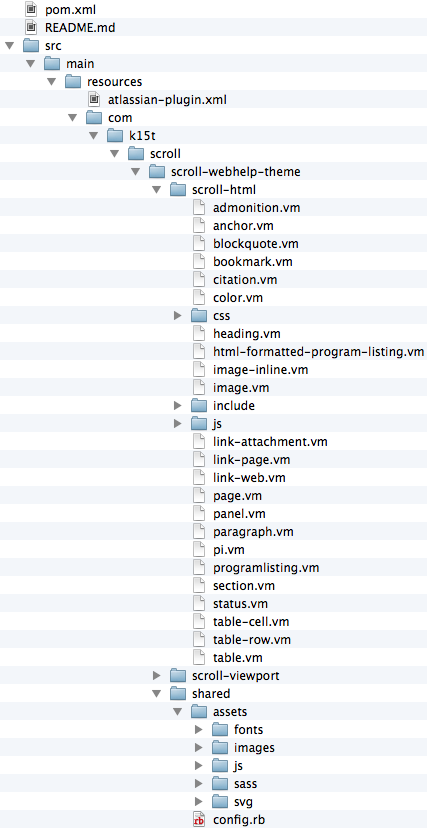427x829 pixels.
Task: Click the atlassian-plugin.xml file icon
Action: click(x=94, y=99)
